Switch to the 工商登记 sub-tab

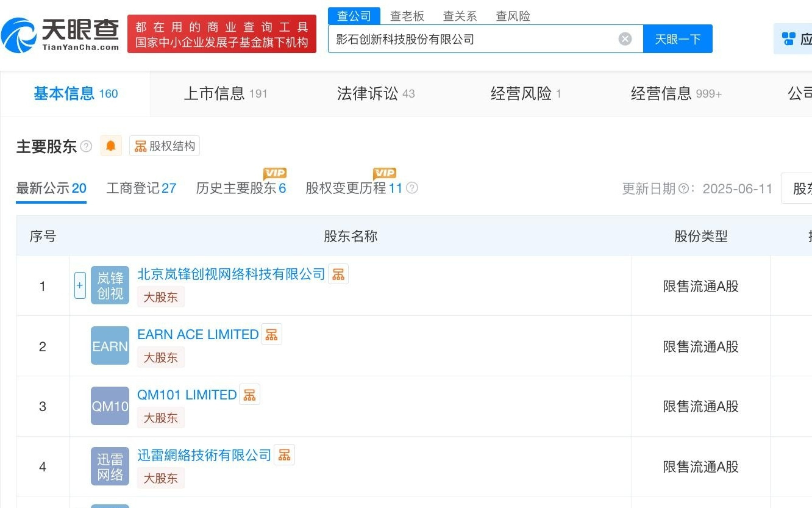coord(141,188)
